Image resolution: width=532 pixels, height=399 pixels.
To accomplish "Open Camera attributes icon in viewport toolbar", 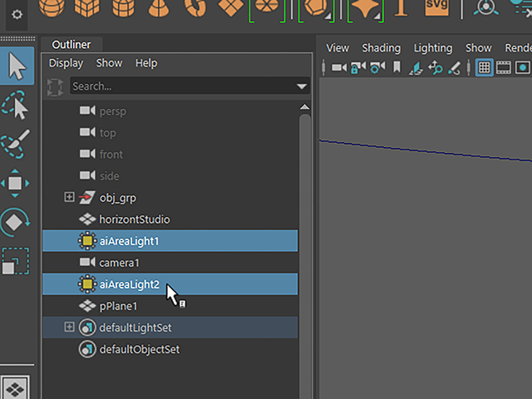I will click(377, 67).
